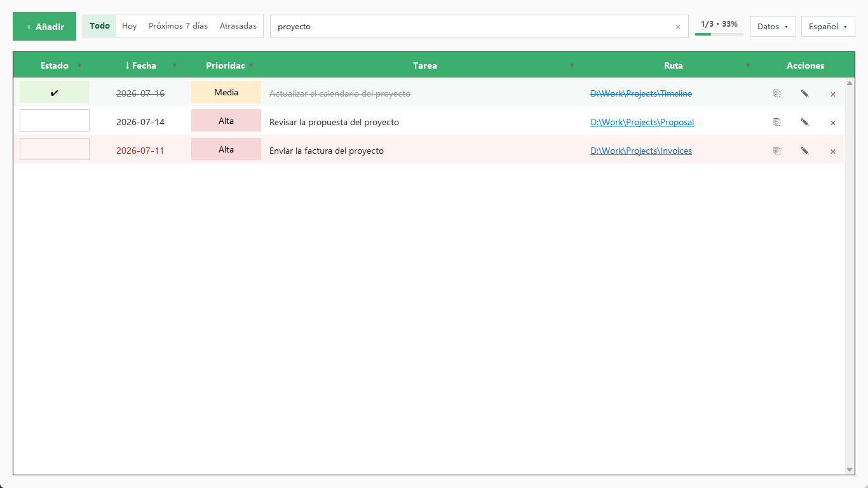Edit the 'Enviar la factura' task
Viewport: 868px width, 488px height.
(x=804, y=151)
